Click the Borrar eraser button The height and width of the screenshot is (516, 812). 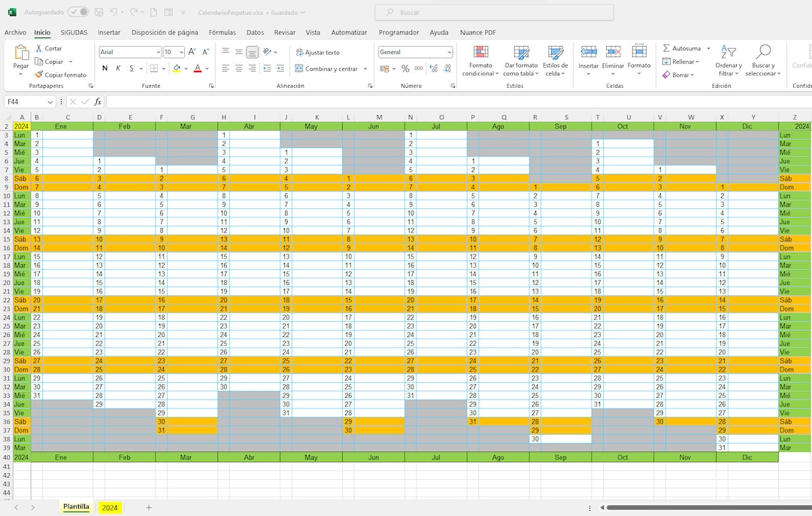tap(678, 74)
